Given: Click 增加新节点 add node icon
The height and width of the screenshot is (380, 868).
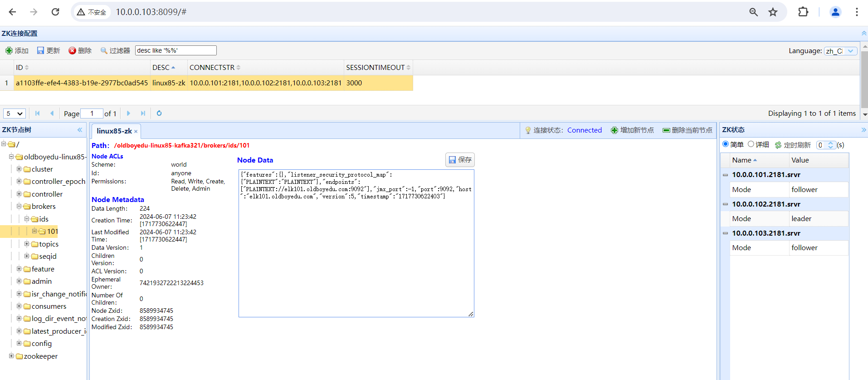Looking at the screenshot, I should [x=614, y=130].
